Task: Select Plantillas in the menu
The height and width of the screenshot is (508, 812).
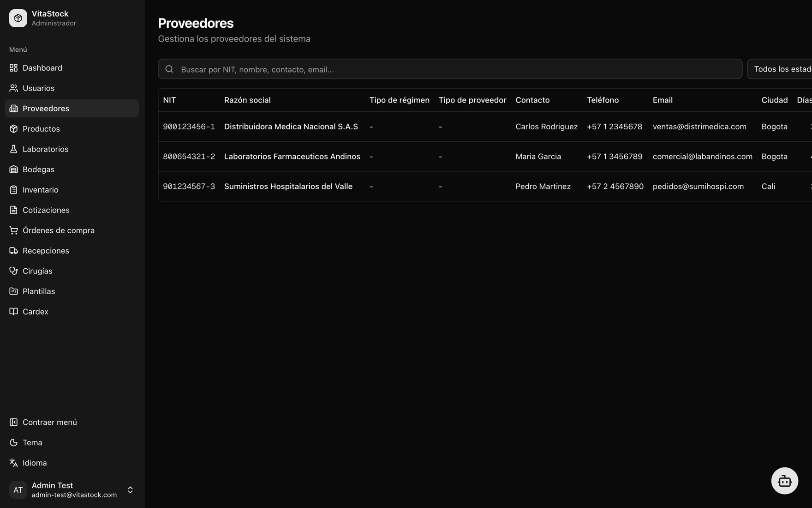Action: [x=72, y=291]
